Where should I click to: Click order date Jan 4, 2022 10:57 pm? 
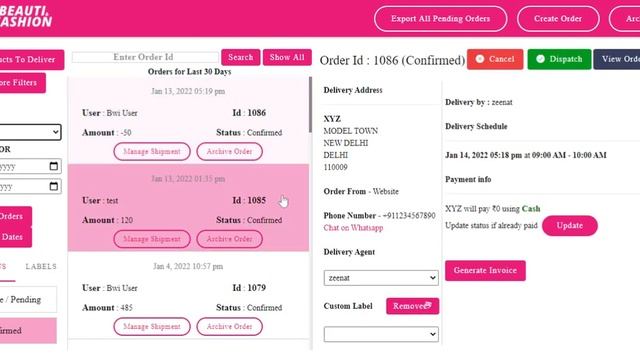pyautogui.click(x=188, y=267)
